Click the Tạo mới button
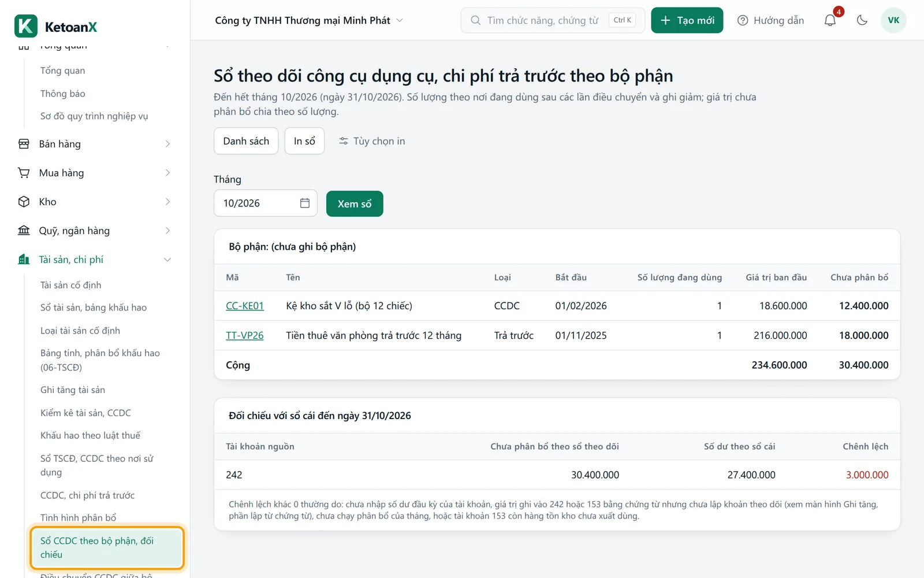This screenshot has width=924, height=578. (x=687, y=20)
